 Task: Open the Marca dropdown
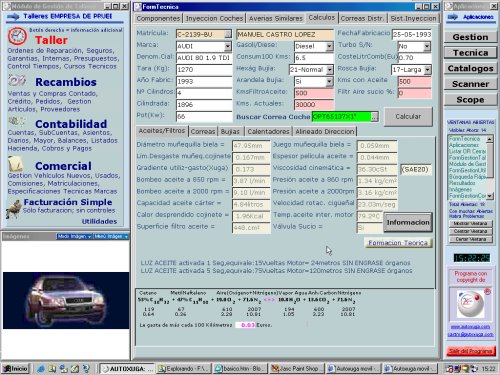[228, 46]
